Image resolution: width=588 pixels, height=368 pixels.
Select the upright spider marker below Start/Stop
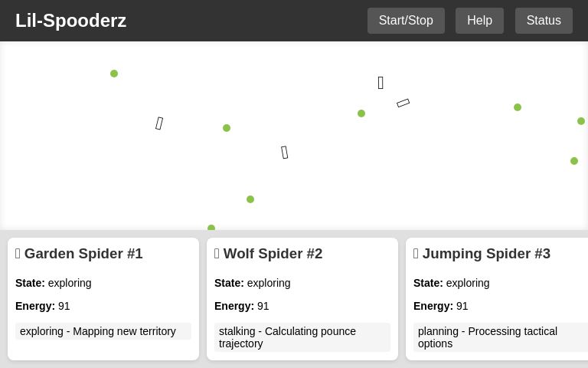click(381, 83)
